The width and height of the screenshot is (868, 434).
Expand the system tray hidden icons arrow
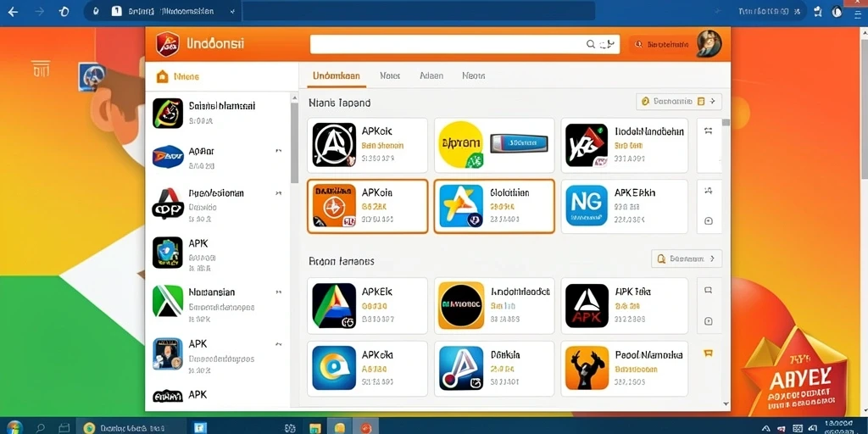pos(765,428)
